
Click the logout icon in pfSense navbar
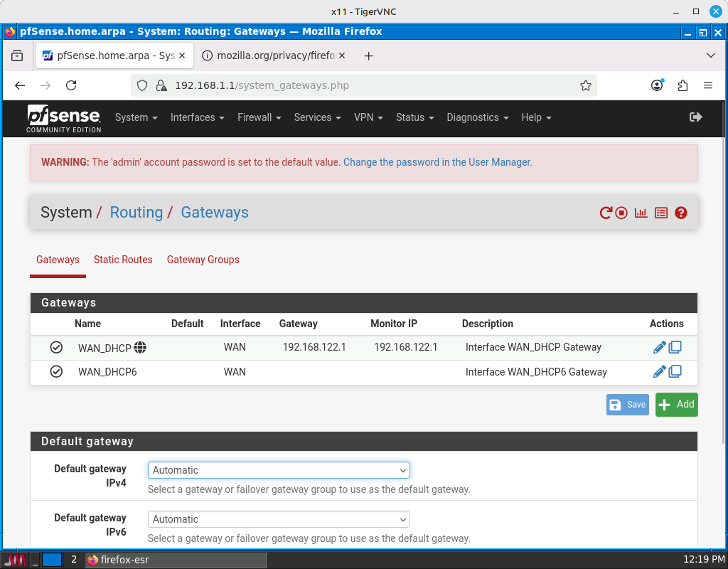(x=696, y=117)
